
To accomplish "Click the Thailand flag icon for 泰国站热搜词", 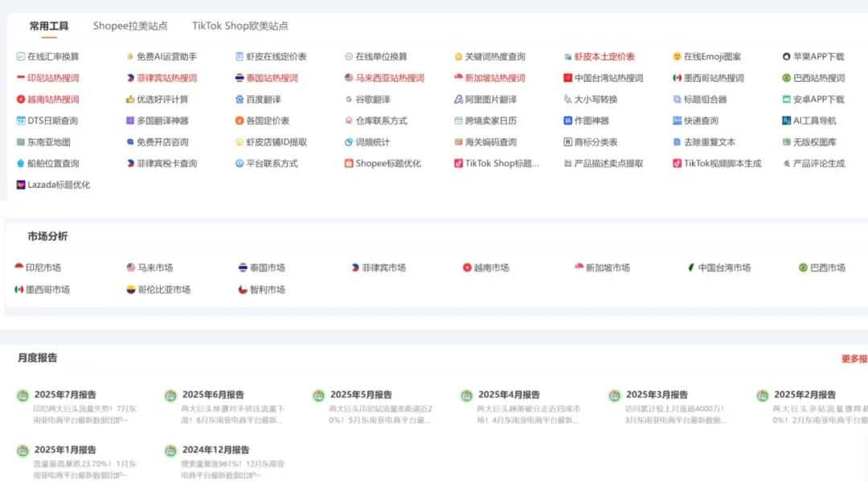I will click(240, 78).
